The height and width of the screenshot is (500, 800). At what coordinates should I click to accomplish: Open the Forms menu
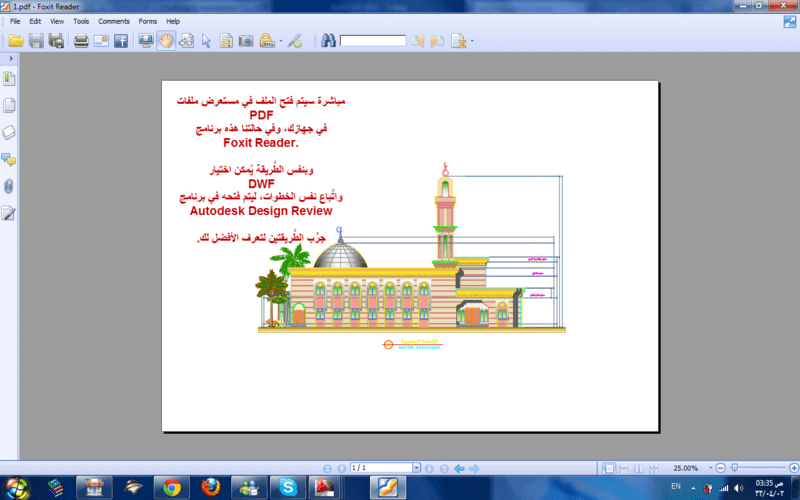[148, 21]
